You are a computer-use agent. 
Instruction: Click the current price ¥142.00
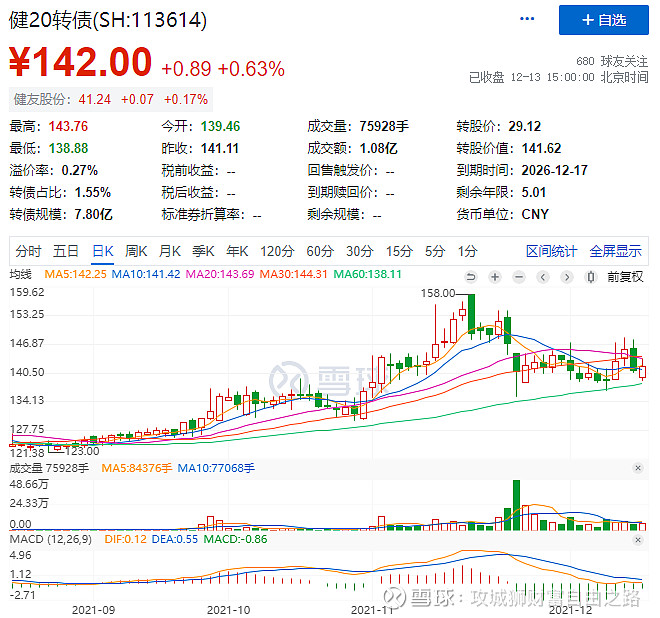coord(80,62)
